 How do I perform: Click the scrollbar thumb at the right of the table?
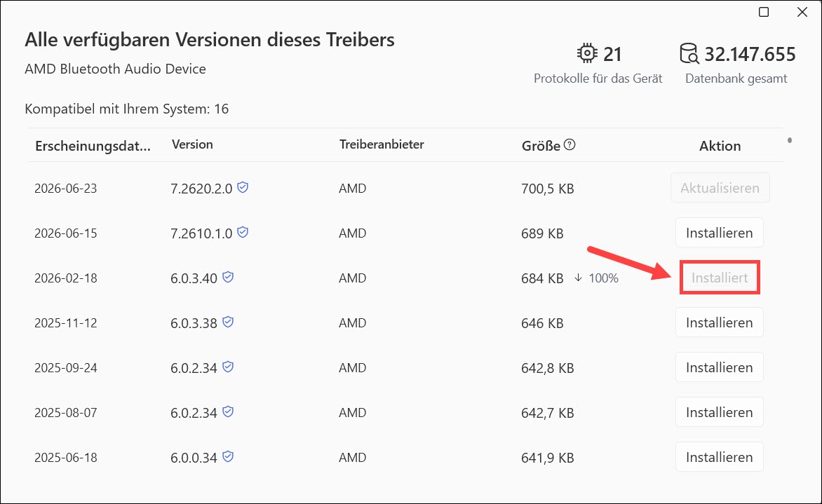point(790,140)
